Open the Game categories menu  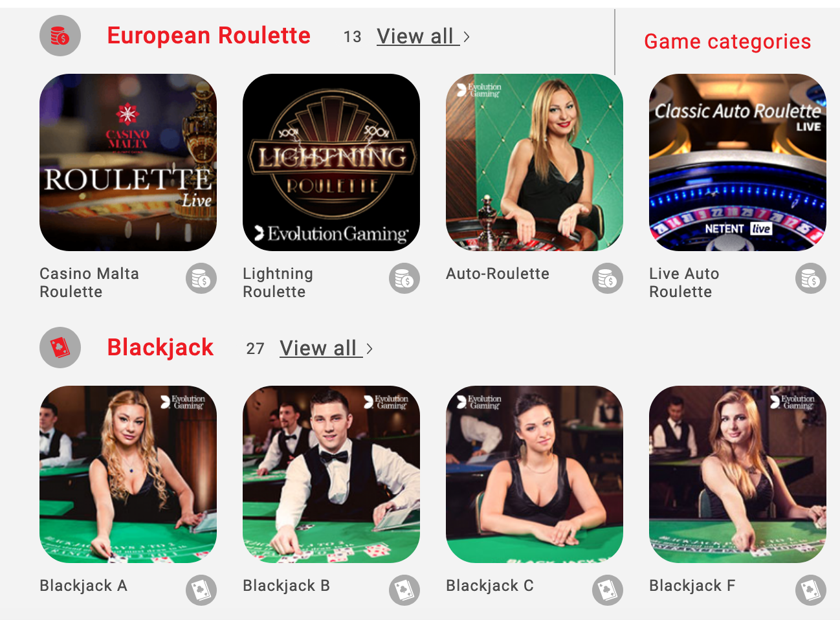point(727,41)
